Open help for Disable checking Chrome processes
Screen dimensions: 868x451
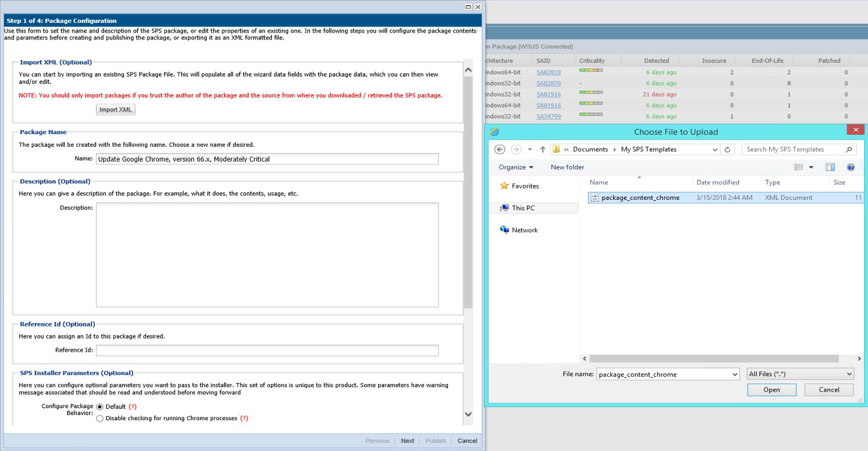tap(244, 418)
